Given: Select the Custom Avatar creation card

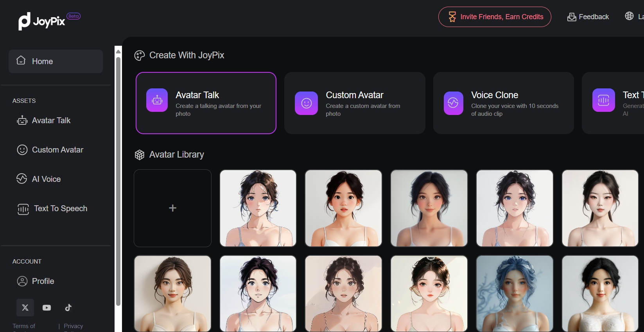Looking at the screenshot, I should click(x=355, y=103).
